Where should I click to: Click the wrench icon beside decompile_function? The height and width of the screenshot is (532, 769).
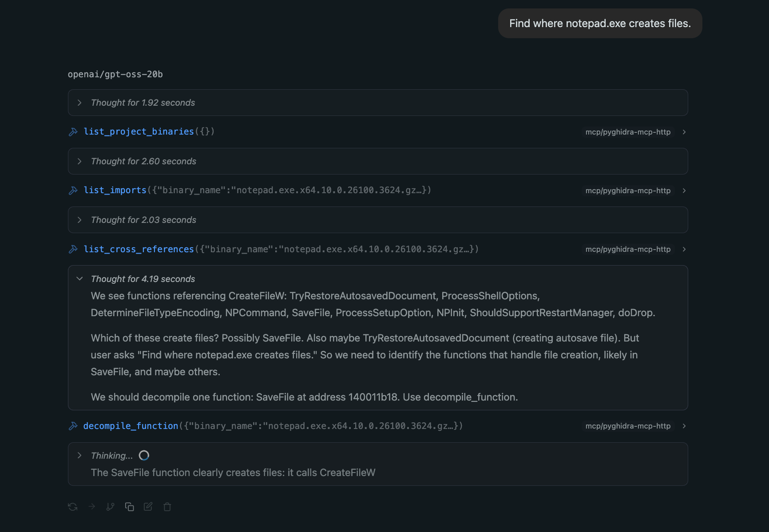tap(73, 426)
